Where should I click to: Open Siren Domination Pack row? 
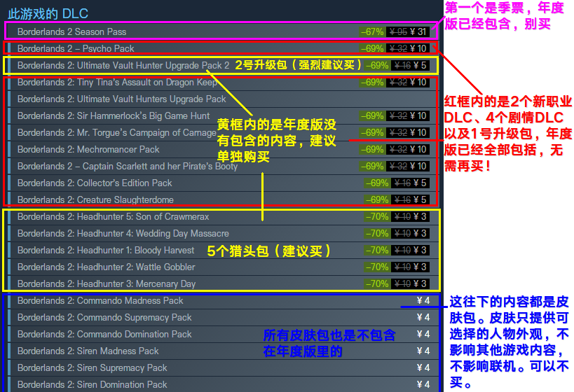(x=224, y=384)
